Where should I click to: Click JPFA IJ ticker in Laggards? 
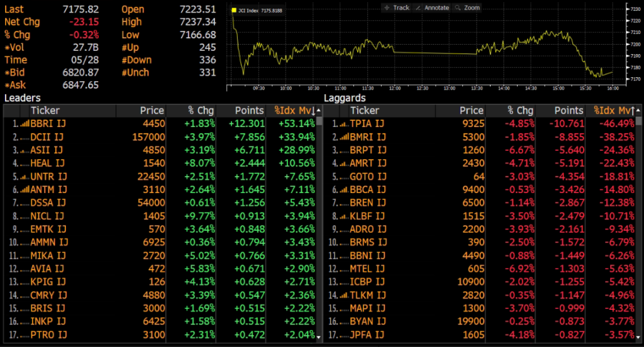coord(367,334)
